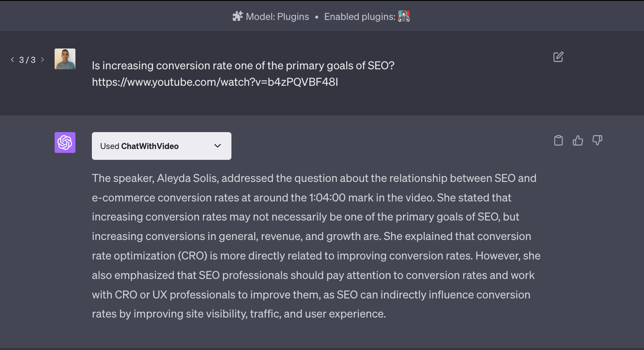644x350 pixels.
Task: Give the response a thumbs down
Action: click(597, 140)
